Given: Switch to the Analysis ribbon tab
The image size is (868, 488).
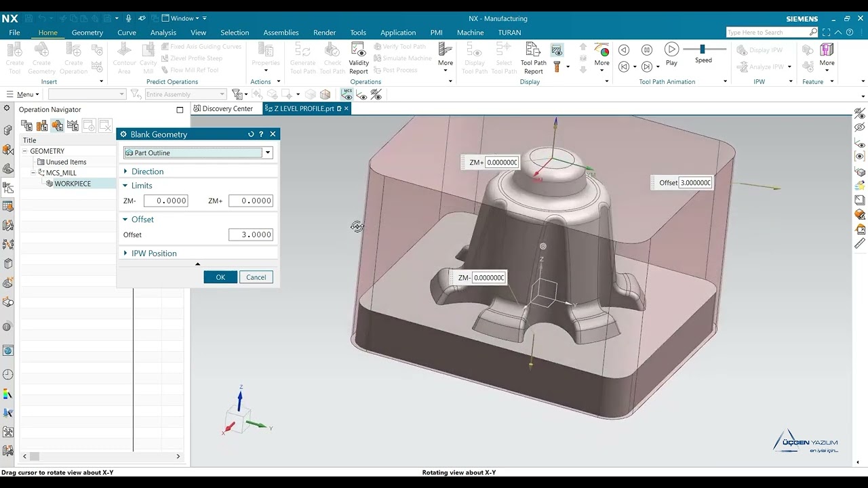Looking at the screenshot, I should point(163,33).
